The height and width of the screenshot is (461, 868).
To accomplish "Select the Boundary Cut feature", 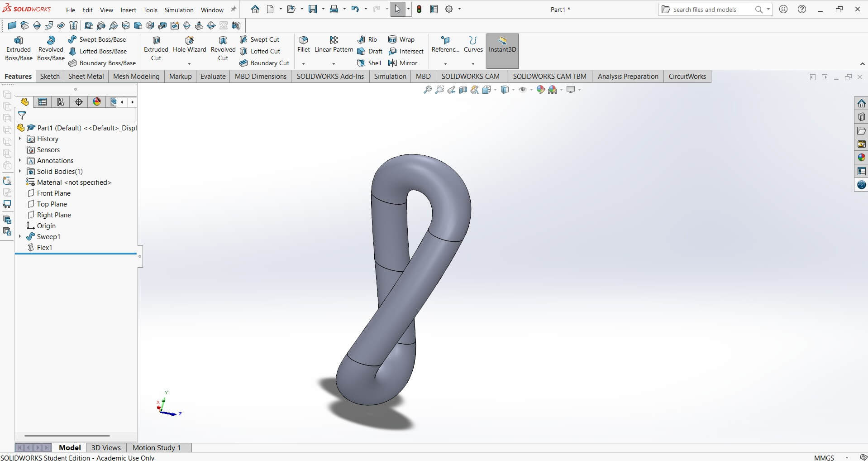I will point(264,63).
